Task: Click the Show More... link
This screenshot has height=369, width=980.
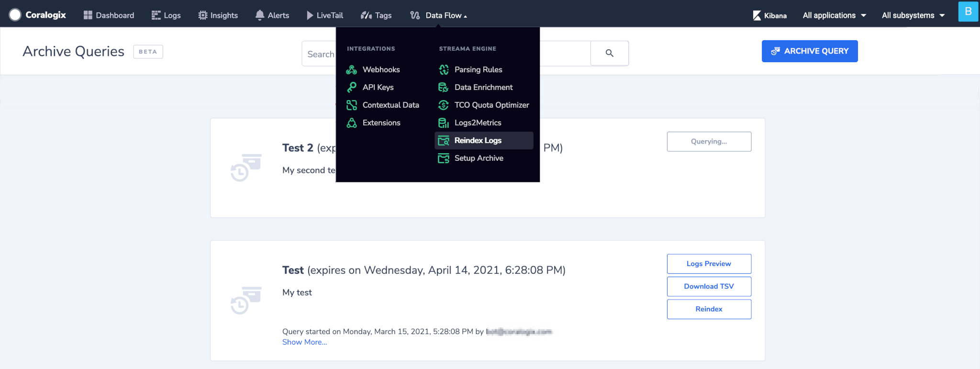Action: [x=305, y=342]
